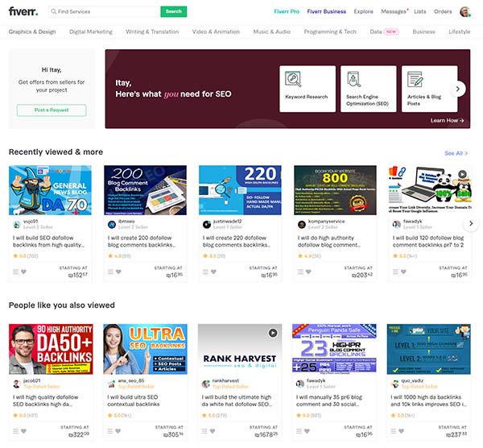Click See All for recently viewed
The height and width of the screenshot is (448, 483).
(456, 153)
